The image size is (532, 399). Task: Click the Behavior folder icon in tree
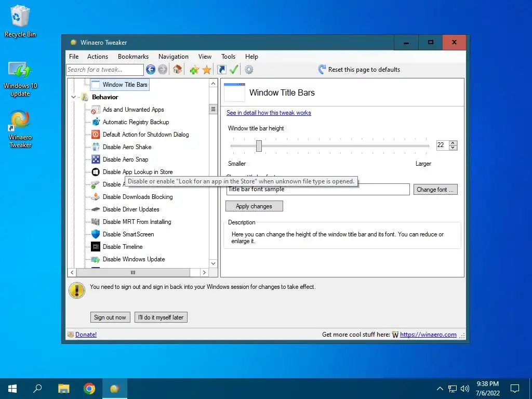click(x=85, y=97)
